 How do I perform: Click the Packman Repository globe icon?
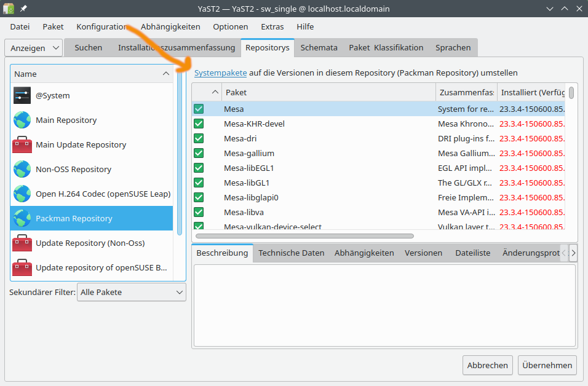tap(22, 218)
